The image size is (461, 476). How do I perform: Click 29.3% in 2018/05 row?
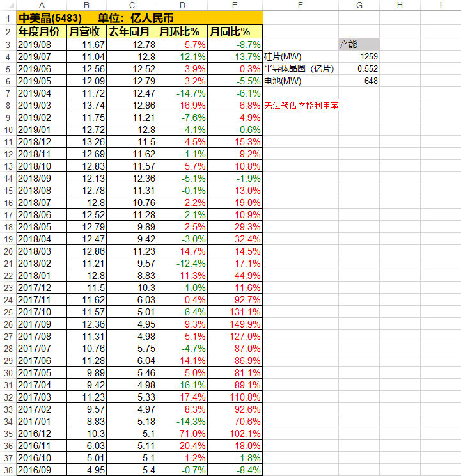(x=235, y=226)
